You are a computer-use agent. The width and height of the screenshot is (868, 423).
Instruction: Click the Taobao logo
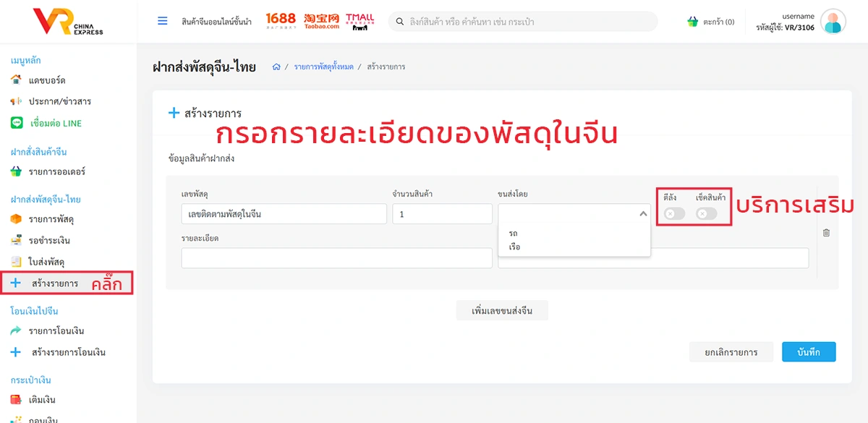tap(320, 21)
